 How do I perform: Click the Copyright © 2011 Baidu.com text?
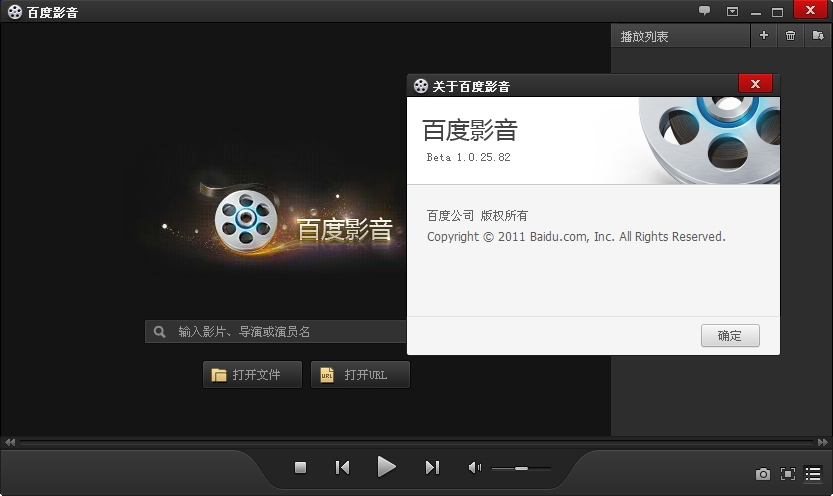pos(576,237)
